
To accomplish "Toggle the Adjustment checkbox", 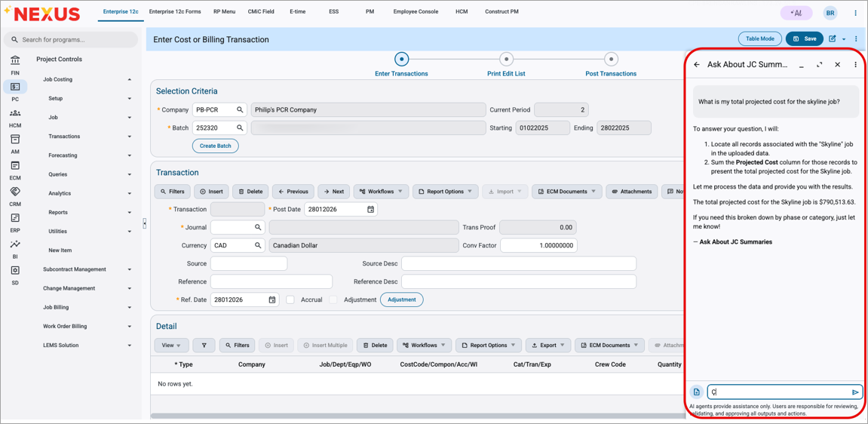I will pos(333,300).
